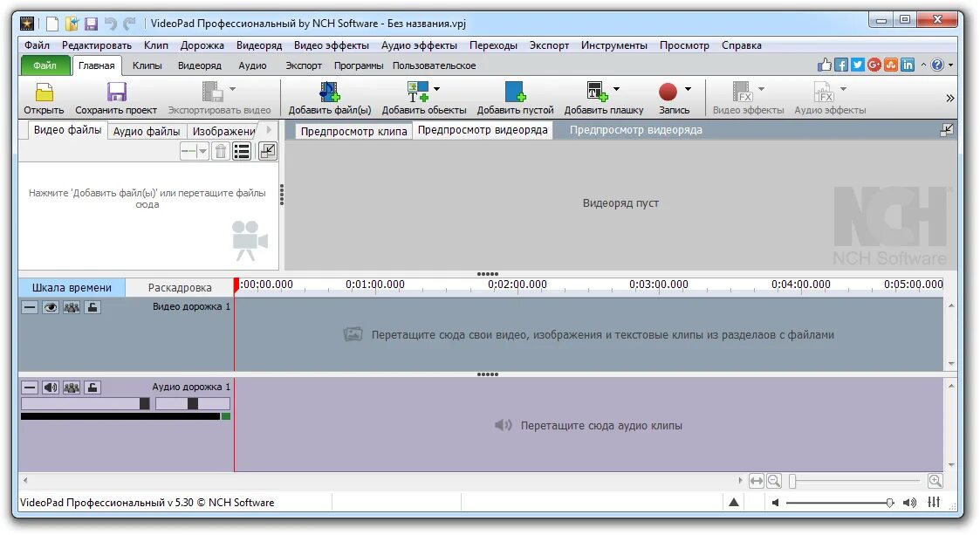Undock the preview panel

[947, 130]
